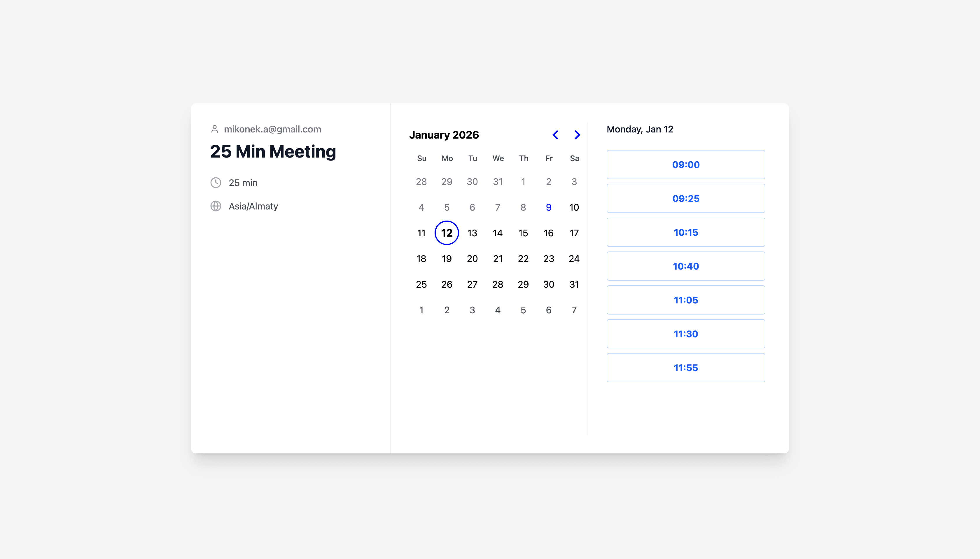Screen dimensions: 980x559
Task: Choose January 26 in the calendar
Action: (x=447, y=284)
